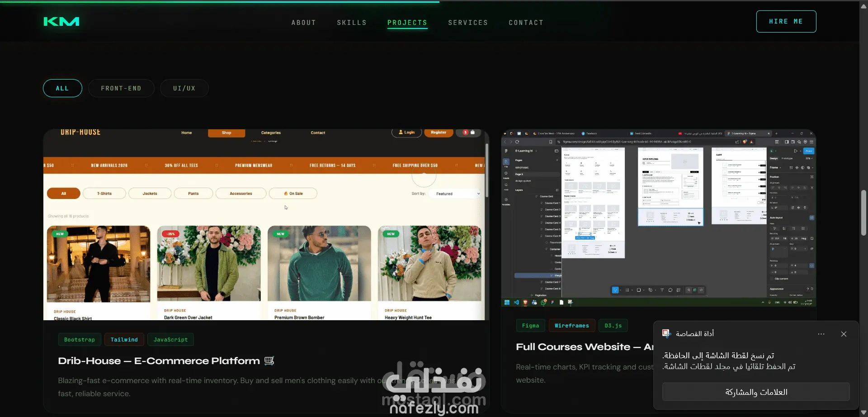Click the WhatsApp icon in preview taskbar

[x=543, y=302]
